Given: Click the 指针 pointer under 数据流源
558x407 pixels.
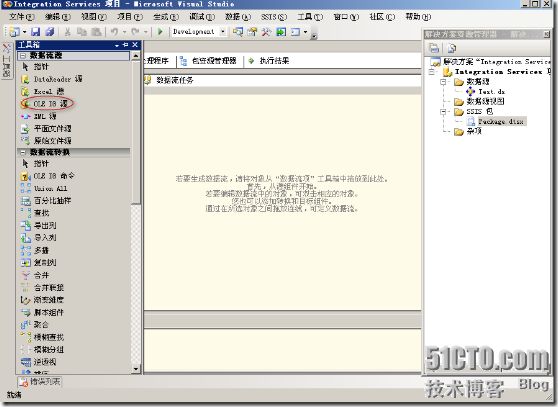Looking at the screenshot, I should tap(36, 67).
